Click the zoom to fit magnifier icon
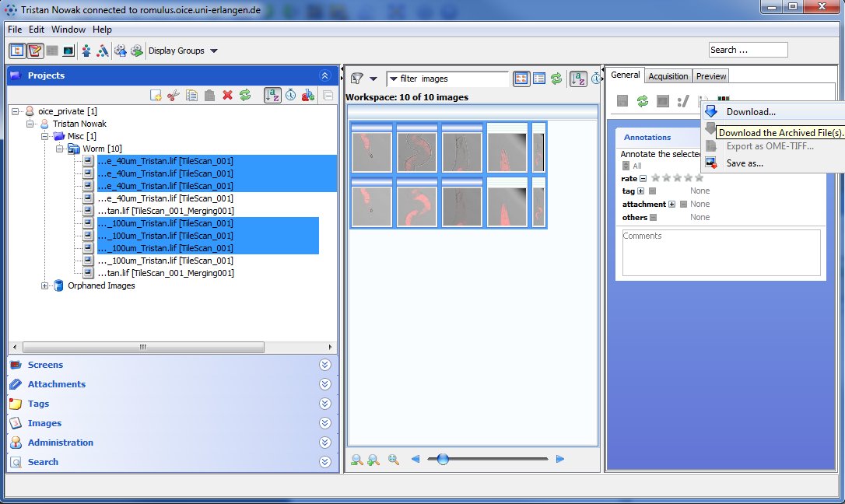This screenshot has height=504, width=845. 394,460
